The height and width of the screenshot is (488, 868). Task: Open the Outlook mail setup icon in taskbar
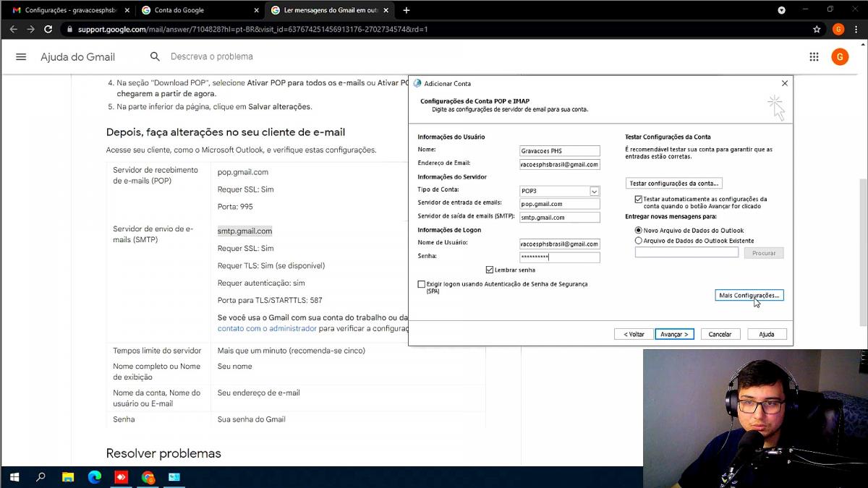(174, 477)
